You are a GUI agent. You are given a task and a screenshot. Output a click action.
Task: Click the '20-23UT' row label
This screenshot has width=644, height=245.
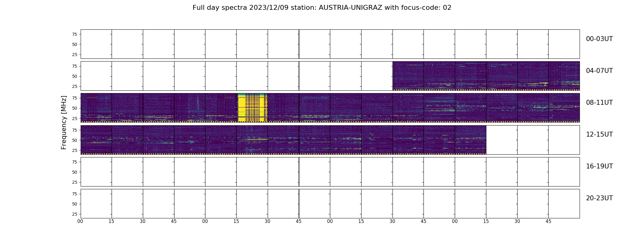[599, 198]
